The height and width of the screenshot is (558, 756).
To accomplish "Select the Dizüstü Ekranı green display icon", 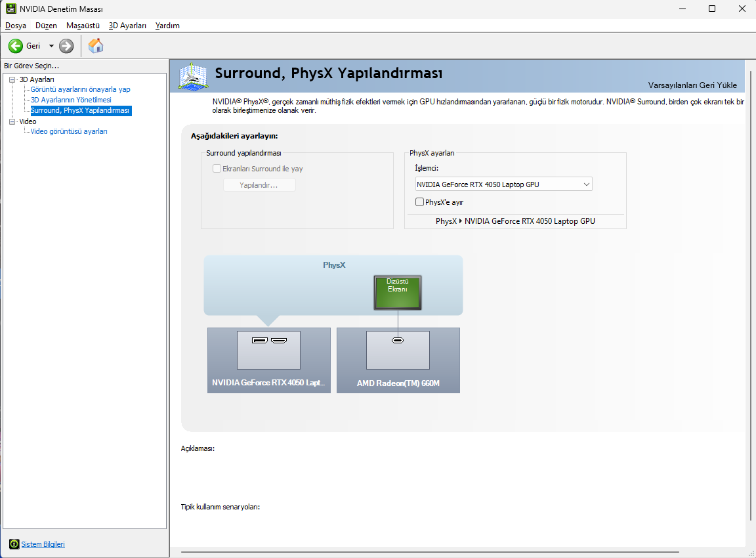I will [398, 292].
